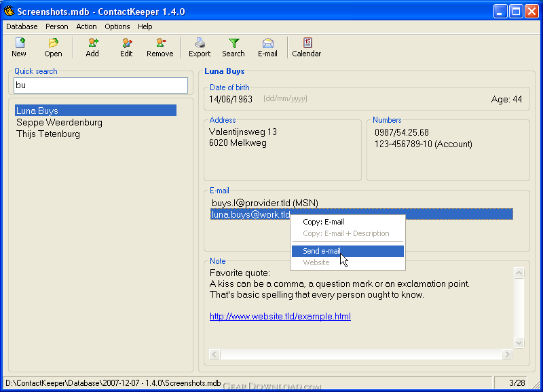The image size is (543, 392).
Task: Click the 6020 Melkweg address line
Action: pos(238,143)
